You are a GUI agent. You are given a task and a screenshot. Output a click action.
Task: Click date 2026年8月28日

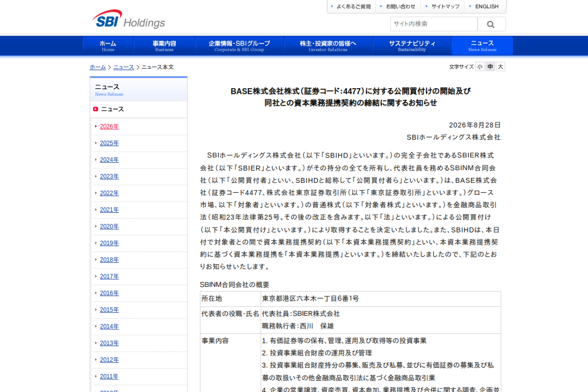click(x=475, y=125)
